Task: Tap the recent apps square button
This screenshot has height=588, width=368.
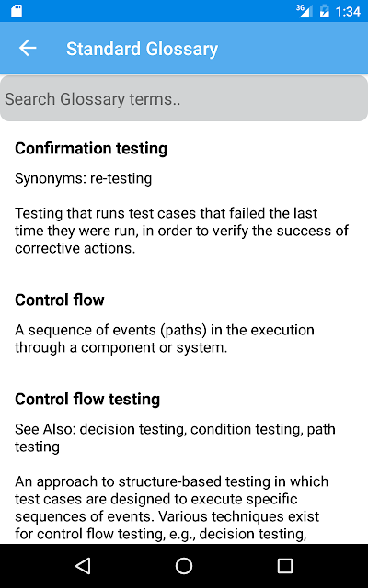Action: click(x=284, y=566)
